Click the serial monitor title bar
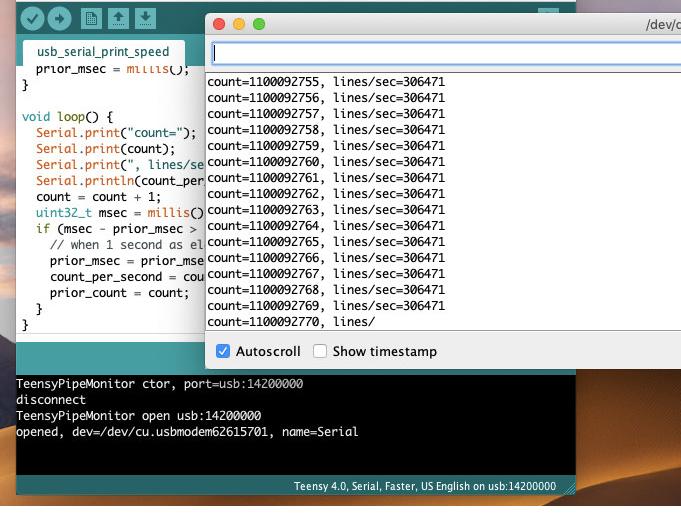 tap(450, 24)
